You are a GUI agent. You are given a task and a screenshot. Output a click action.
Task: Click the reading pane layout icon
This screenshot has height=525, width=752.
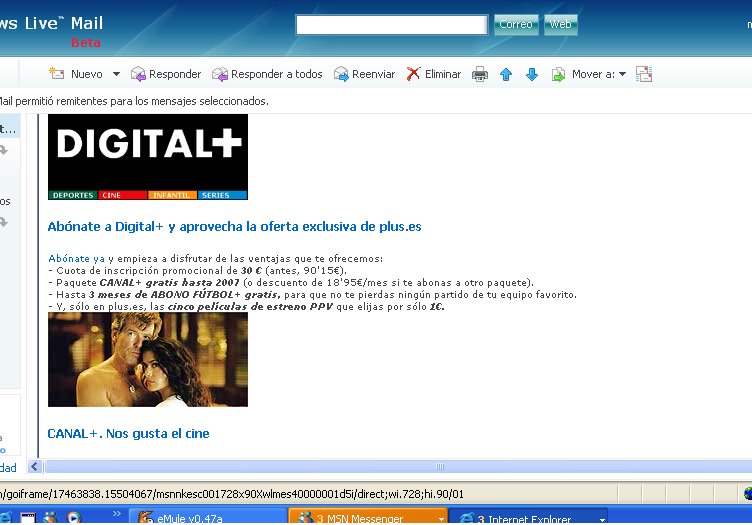tap(644, 74)
